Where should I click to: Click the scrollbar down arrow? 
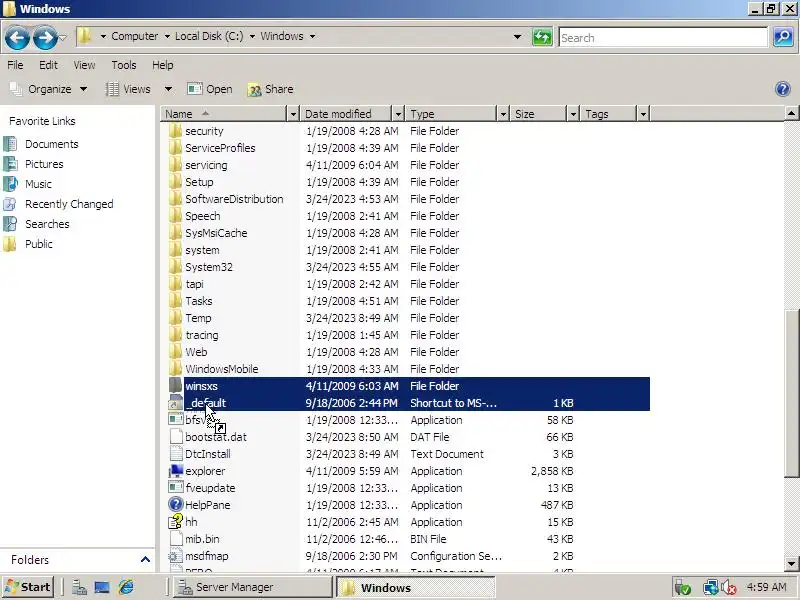click(791, 564)
